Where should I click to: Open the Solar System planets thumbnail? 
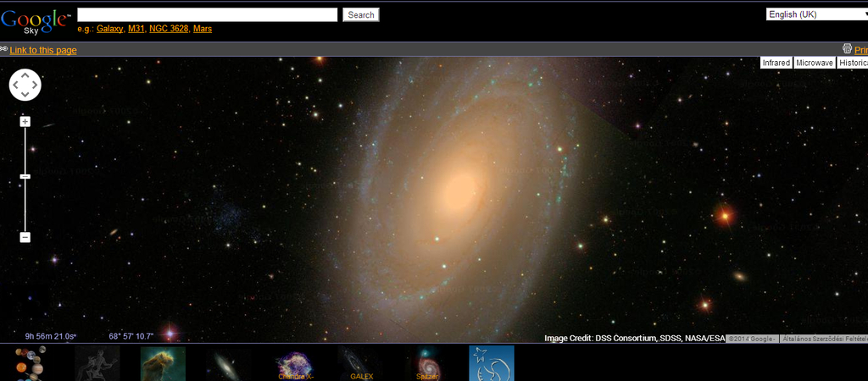31,363
